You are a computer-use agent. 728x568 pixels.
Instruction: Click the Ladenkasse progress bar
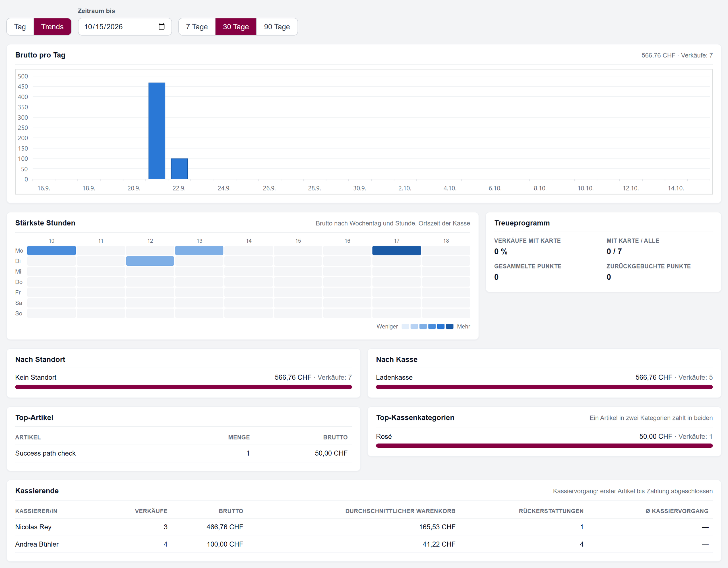(x=544, y=387)
